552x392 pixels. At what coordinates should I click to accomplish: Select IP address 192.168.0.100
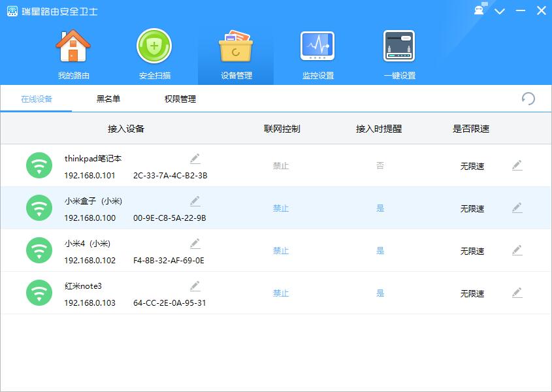89,218
